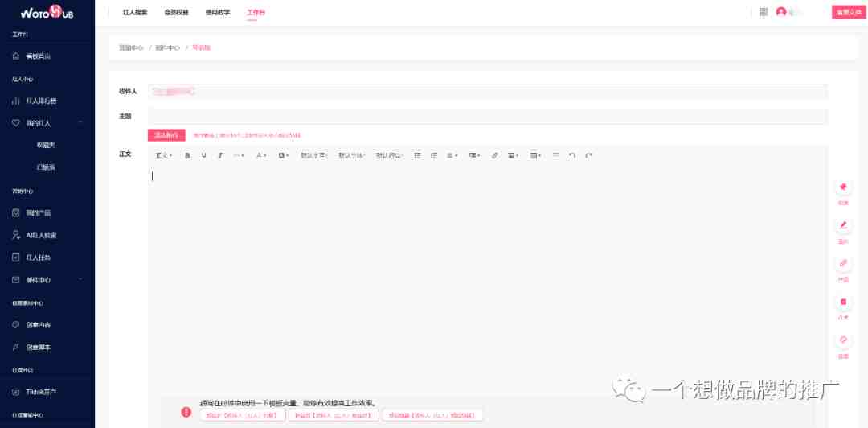Open the font color A dropdown
Viewport: 868px width, 428px height.
pyautogui.click(x=261, y=156)
